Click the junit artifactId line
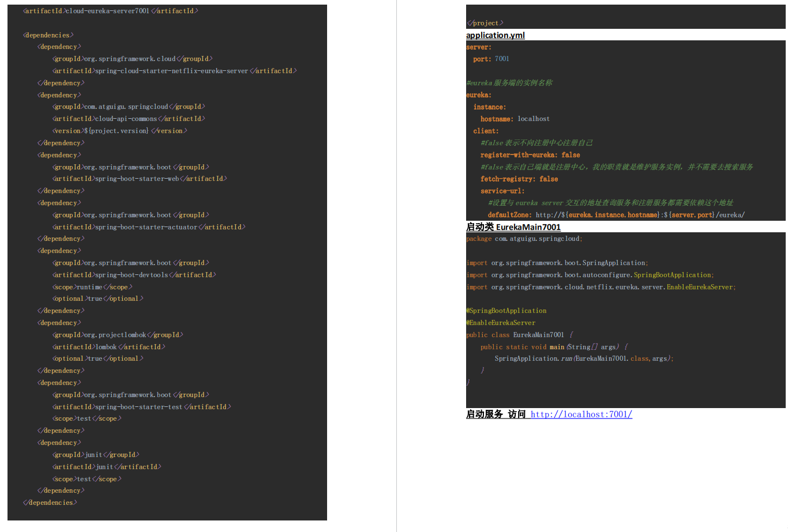The height and width of the screenshot is (532, 788). (x=107, y=467)
